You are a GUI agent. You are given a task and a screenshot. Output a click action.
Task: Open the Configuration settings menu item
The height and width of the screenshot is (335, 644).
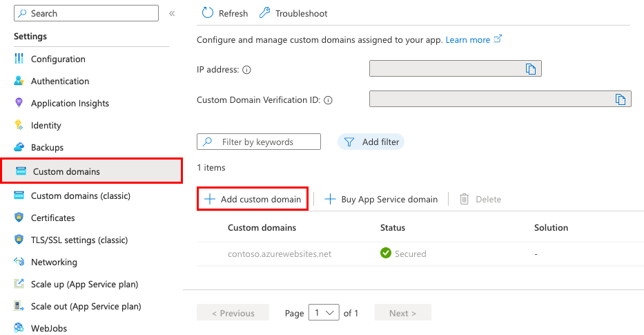[58, 59]
